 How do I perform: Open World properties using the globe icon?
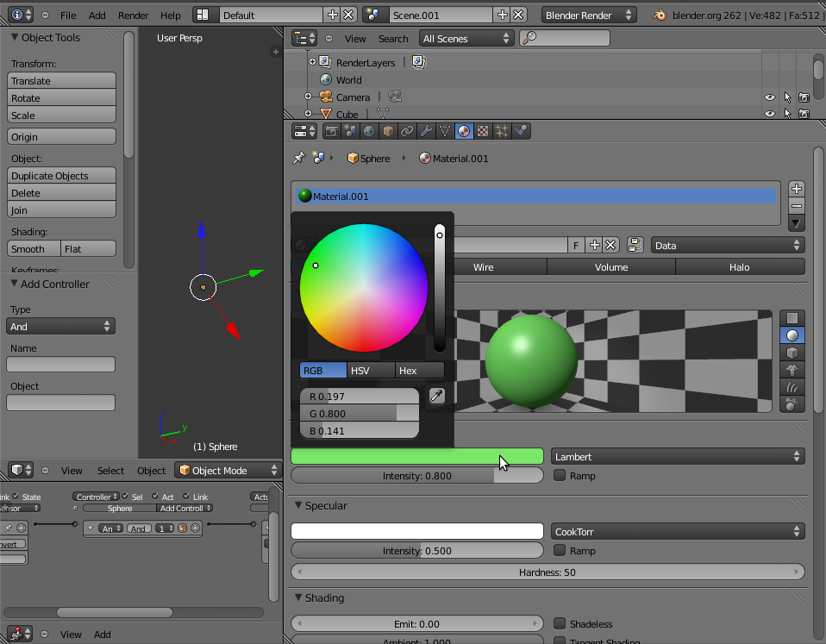pos(368,131)
